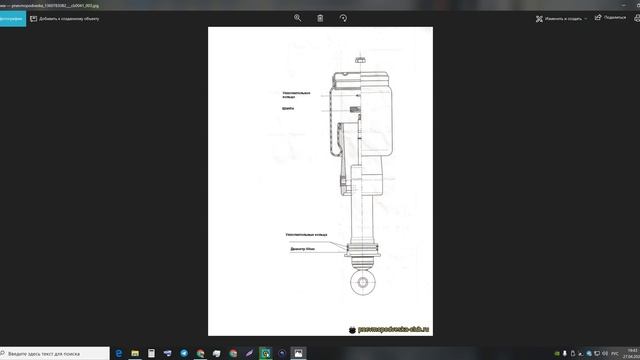Click the volume tray icon
The height and width of the screenshot is (360, 640).
[605, 353]
